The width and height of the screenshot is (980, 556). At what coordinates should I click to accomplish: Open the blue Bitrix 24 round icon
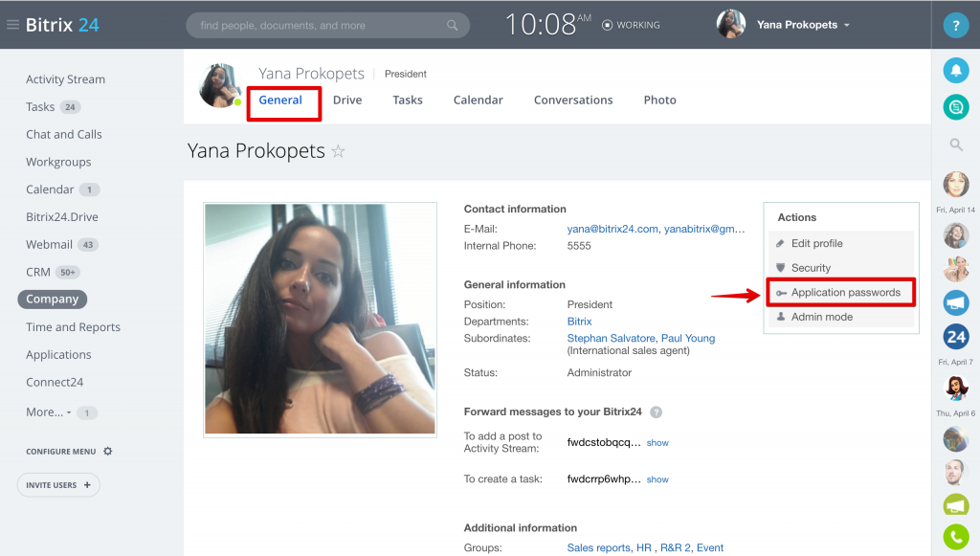coord(956,338)
